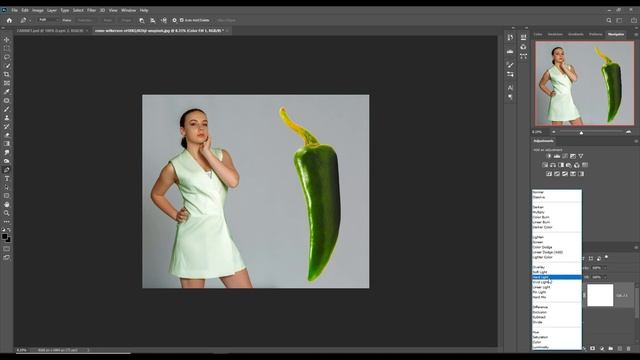
Task: Add a Brightness/Contrast adjustment
Action: click(x=549, y=156)
